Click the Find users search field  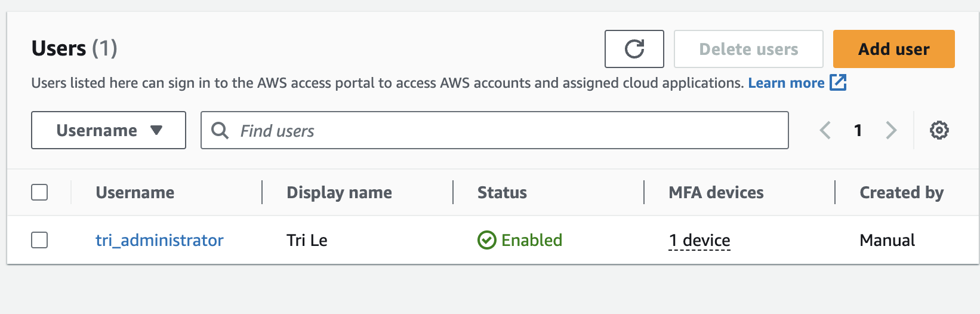[x=507, y=130]
